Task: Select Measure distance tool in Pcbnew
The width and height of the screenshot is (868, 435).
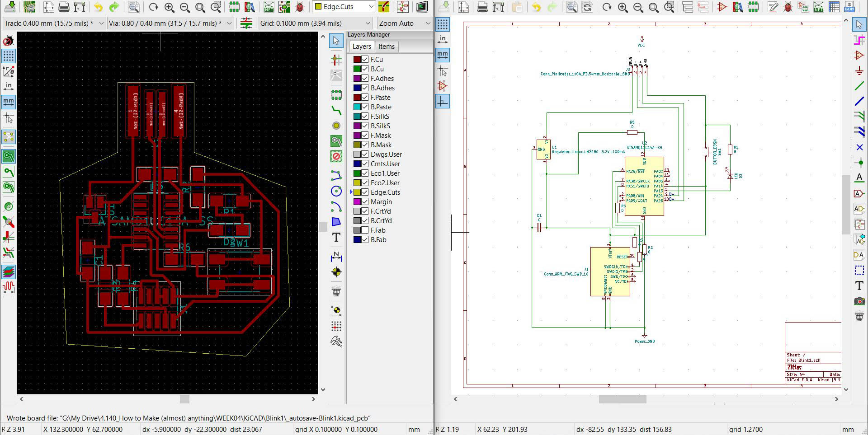Action: [x=336, y=341]
